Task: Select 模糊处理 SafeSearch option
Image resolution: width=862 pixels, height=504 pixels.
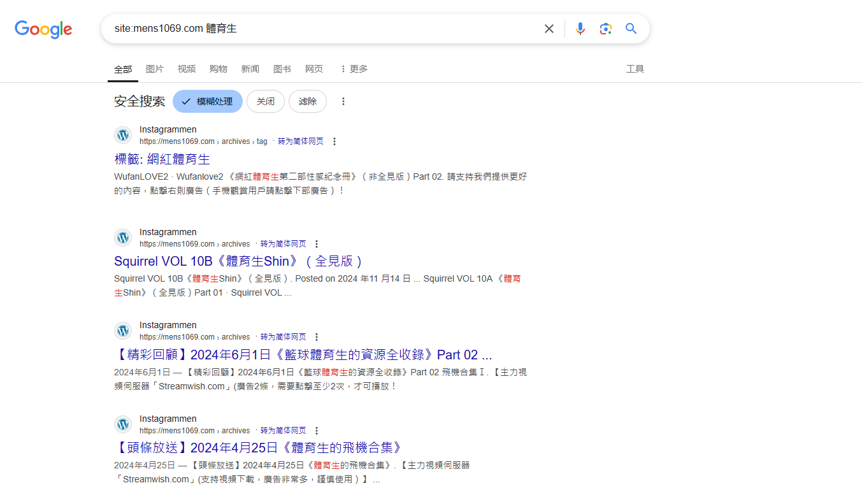Action: pyautogui.click(x=208, y=101)
